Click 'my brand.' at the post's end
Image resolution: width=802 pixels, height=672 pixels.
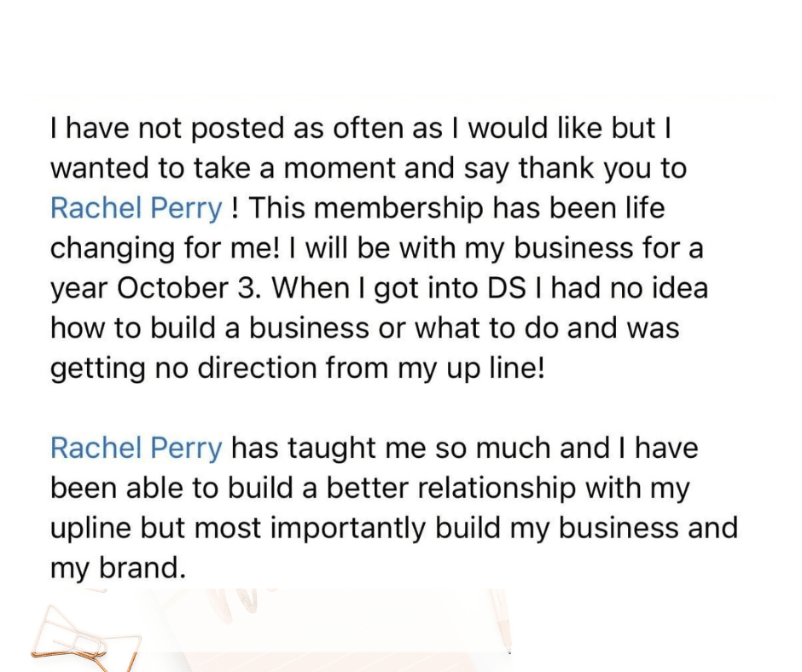(x=118, y=567)
